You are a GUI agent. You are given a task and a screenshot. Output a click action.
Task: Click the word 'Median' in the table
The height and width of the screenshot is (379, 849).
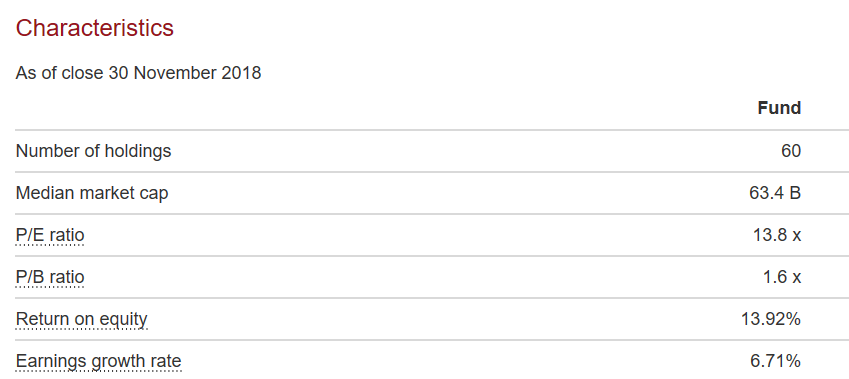coord(45,193)
